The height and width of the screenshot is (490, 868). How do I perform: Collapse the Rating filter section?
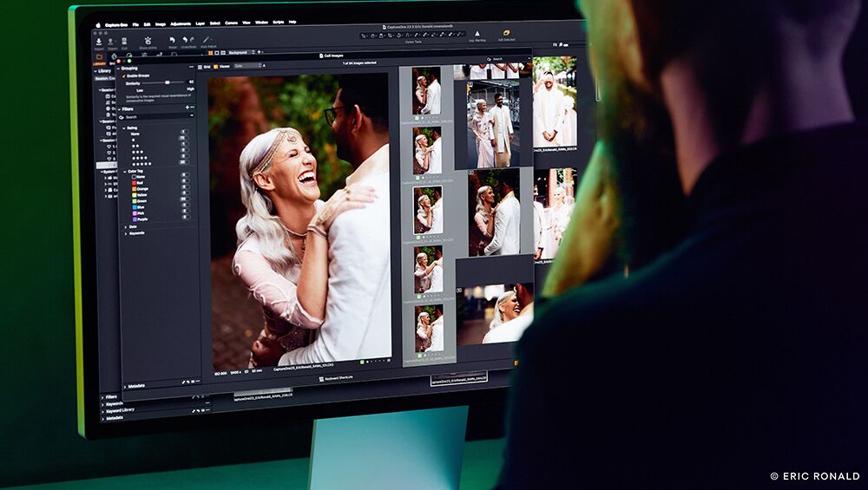click(122, 127)
